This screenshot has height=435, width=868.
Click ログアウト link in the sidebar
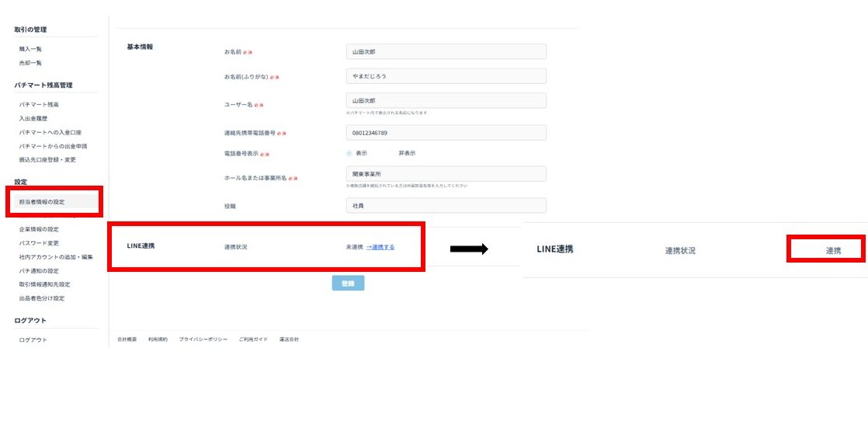click(33, 339)
